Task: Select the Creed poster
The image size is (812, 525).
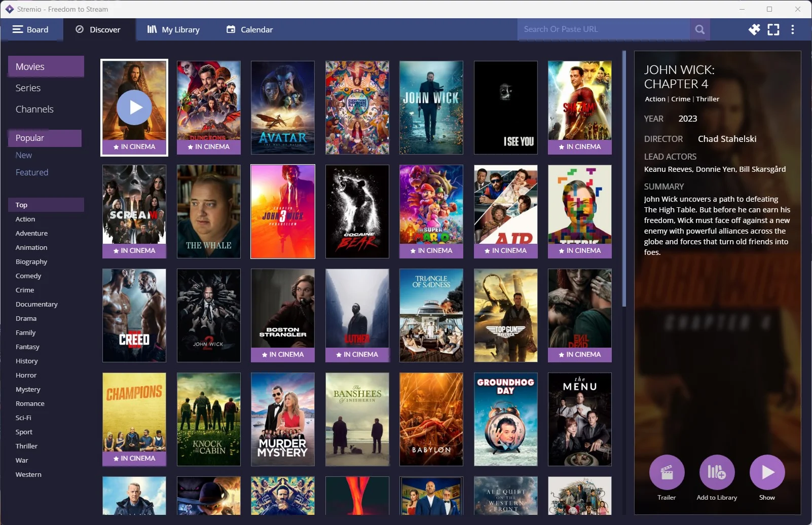Action: (134, 315)
